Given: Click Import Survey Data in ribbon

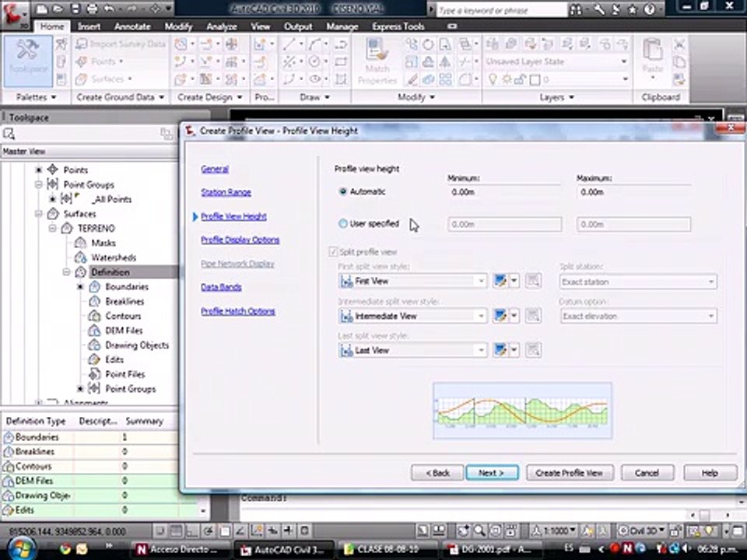Looking at the screenshot, I should [121, 44].
